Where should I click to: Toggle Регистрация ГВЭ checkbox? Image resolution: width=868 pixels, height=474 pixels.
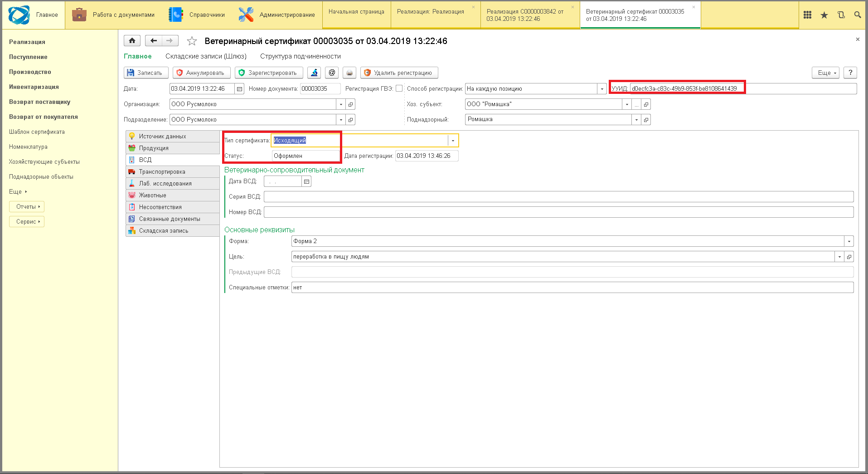[x=399, y=88]
